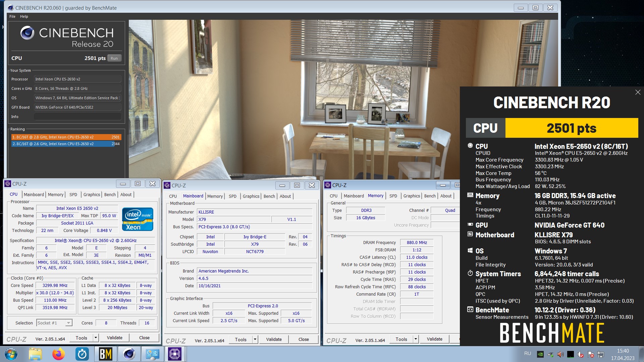Click Close button in middle CPU-Z window
This screenshot has width=644, height=362.
click(304, 340)
